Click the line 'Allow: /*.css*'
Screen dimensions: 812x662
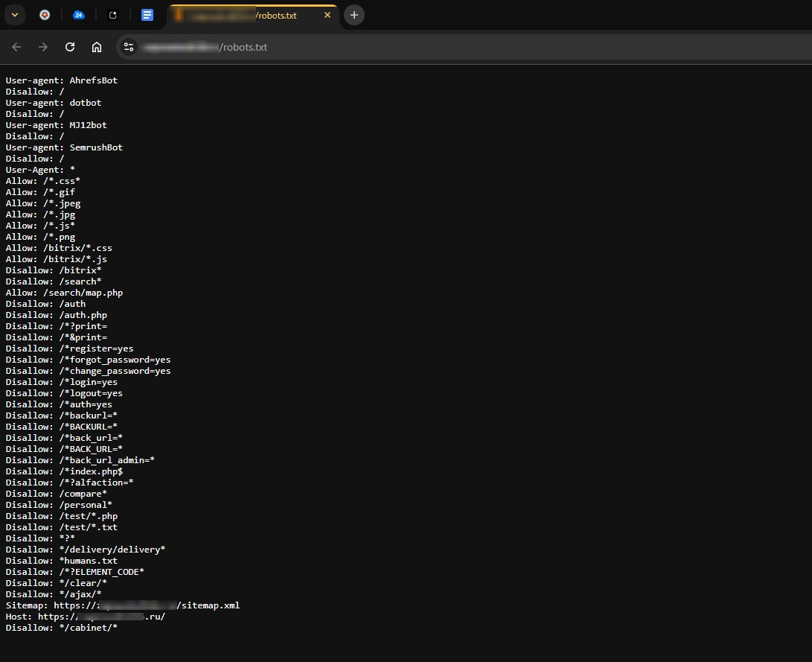click(x=43, y=181)
